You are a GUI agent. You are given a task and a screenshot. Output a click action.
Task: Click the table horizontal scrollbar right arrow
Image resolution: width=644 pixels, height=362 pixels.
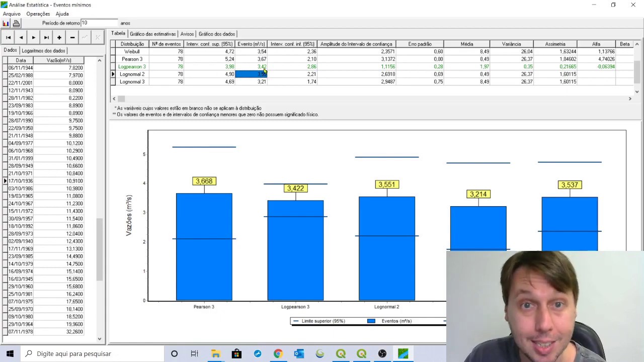(x=630, y=99)
